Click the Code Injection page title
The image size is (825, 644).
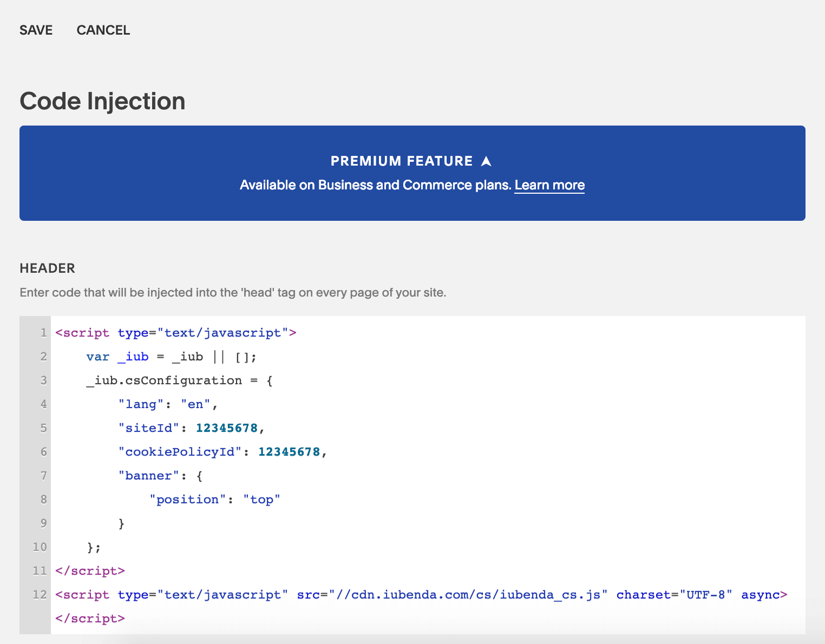(102, 101)
